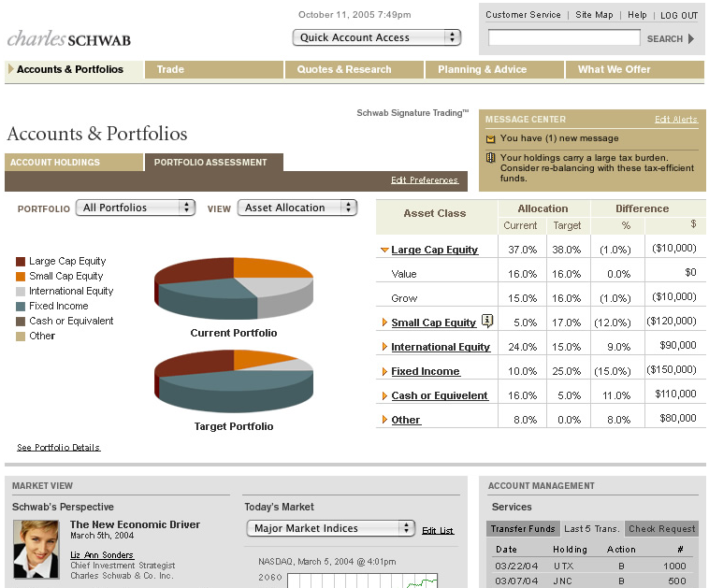Screen dimensions: 709x588
Task: Click the Cash or Equivalent legend swatch
Action: [x=21, y=322]
